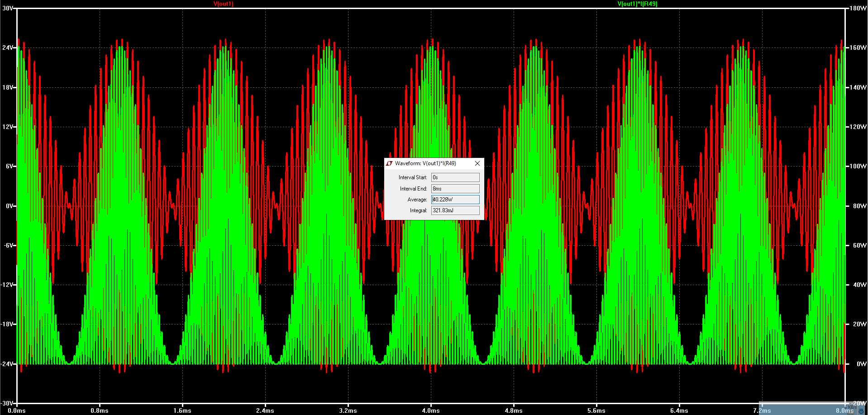Click the 160W label on the right axis

click(x=858, y=48)
